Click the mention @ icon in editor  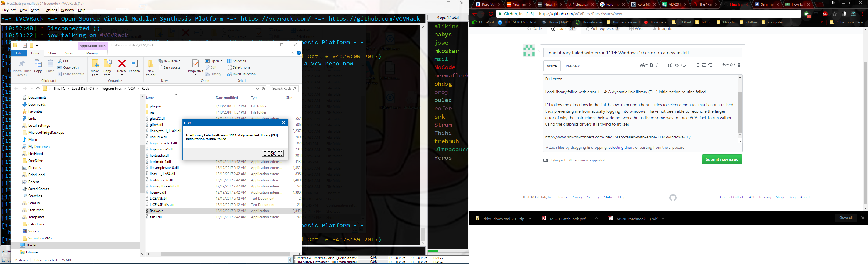(733, 65)
